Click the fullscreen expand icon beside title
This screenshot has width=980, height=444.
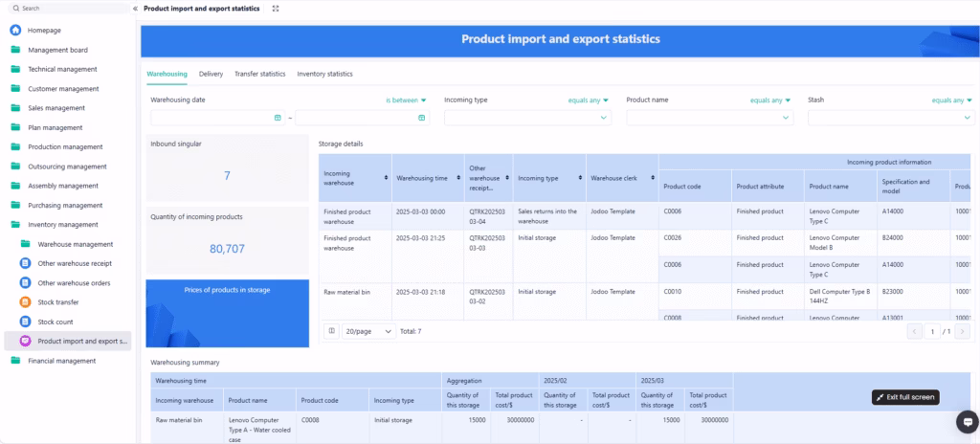click(x=276, y=8)
